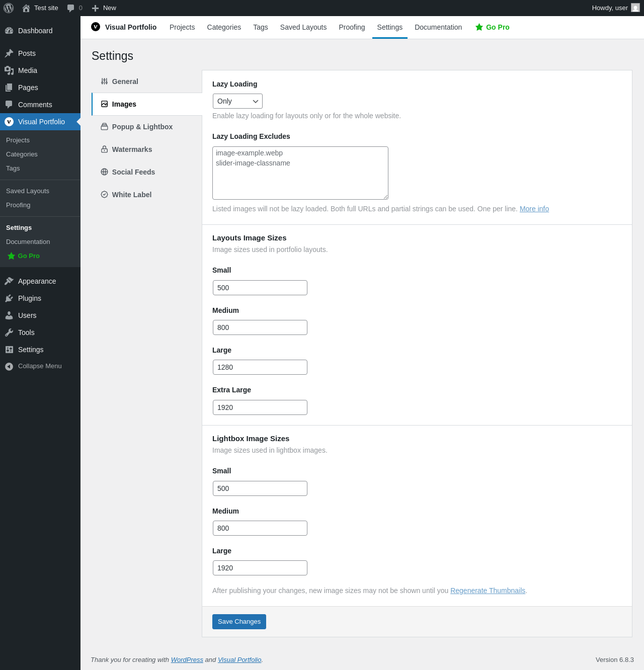Click the Comments speech bubble sidebar icon

tap(9, 105)
